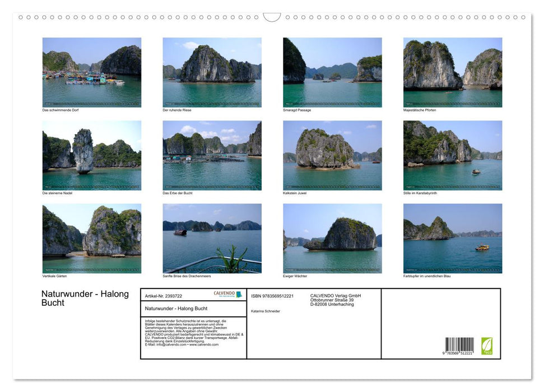Click caption text 'Stille im Karstlabyrinth'

tap(420, 193)
